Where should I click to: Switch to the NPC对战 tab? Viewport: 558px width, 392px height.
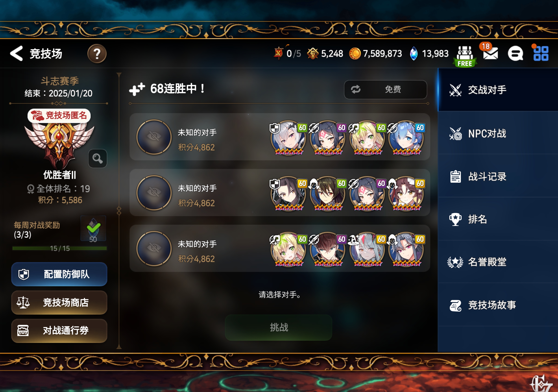point(498,133)
